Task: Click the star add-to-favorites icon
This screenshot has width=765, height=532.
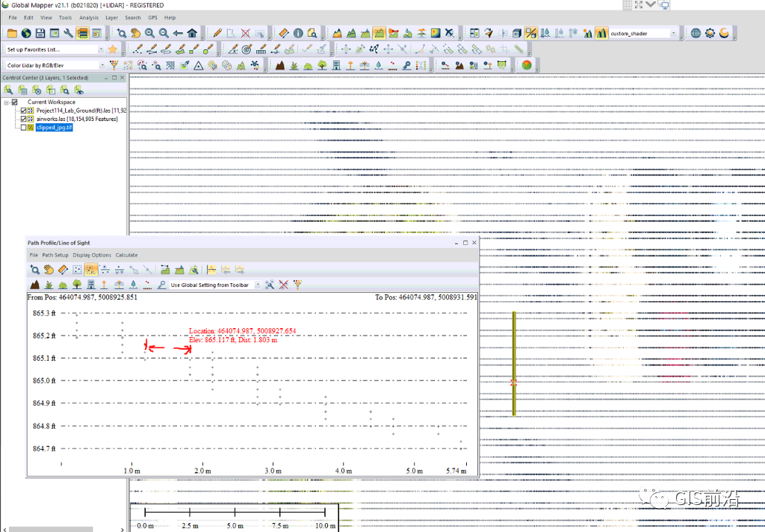Action: tap(113, 49)
